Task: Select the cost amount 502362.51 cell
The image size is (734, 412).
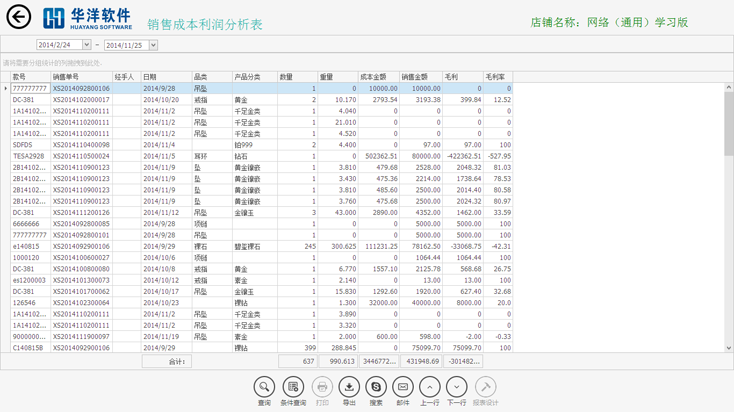Action: point(379,156)
